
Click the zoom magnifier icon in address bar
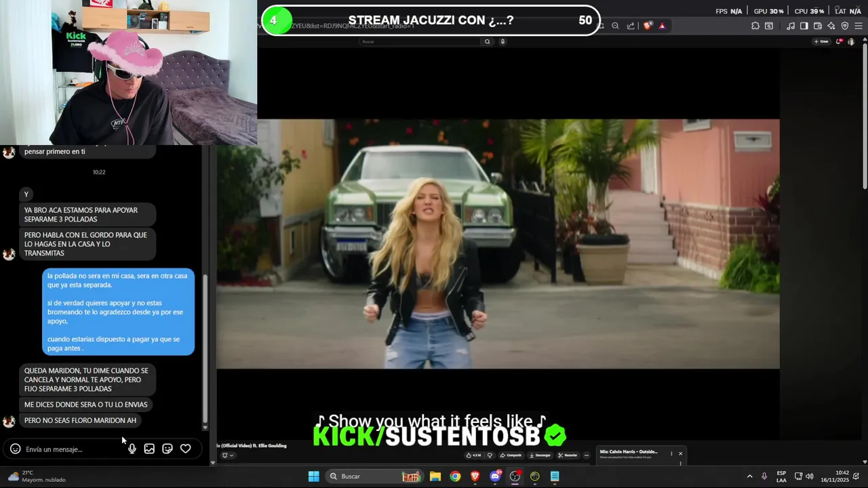[x=615, y=26]
